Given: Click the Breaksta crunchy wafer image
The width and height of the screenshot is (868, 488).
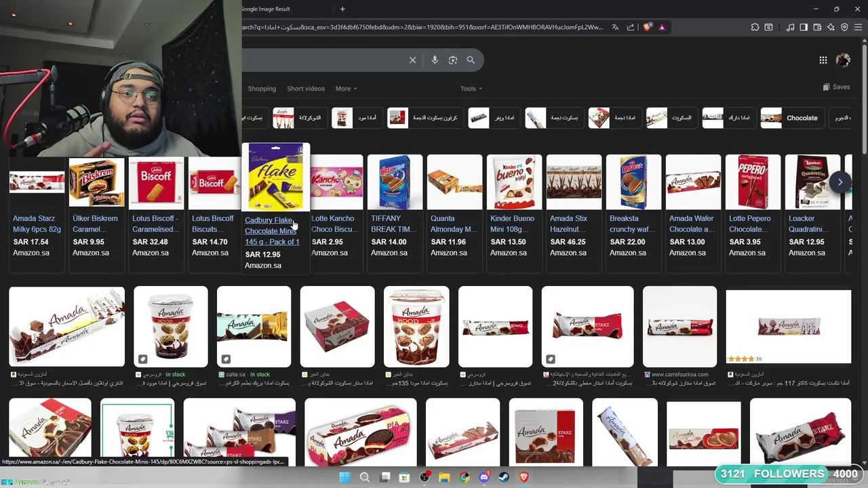Looking at the screenshot, I should pyautogui.click(x=633, y=182).
